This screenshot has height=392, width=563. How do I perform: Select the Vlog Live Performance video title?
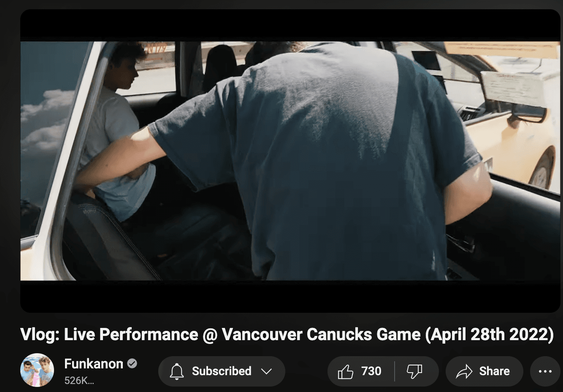point(287,335)
